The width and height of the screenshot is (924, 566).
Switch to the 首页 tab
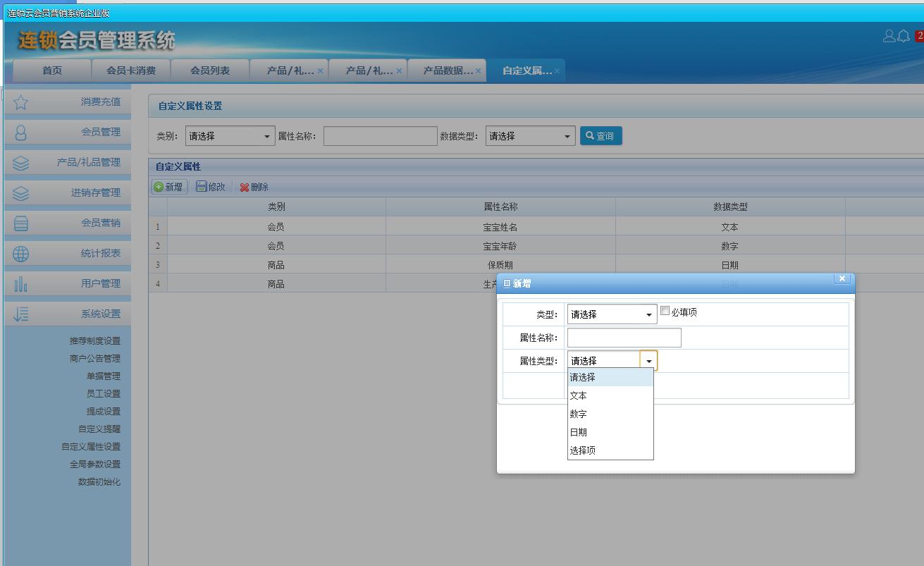(52, 70)
